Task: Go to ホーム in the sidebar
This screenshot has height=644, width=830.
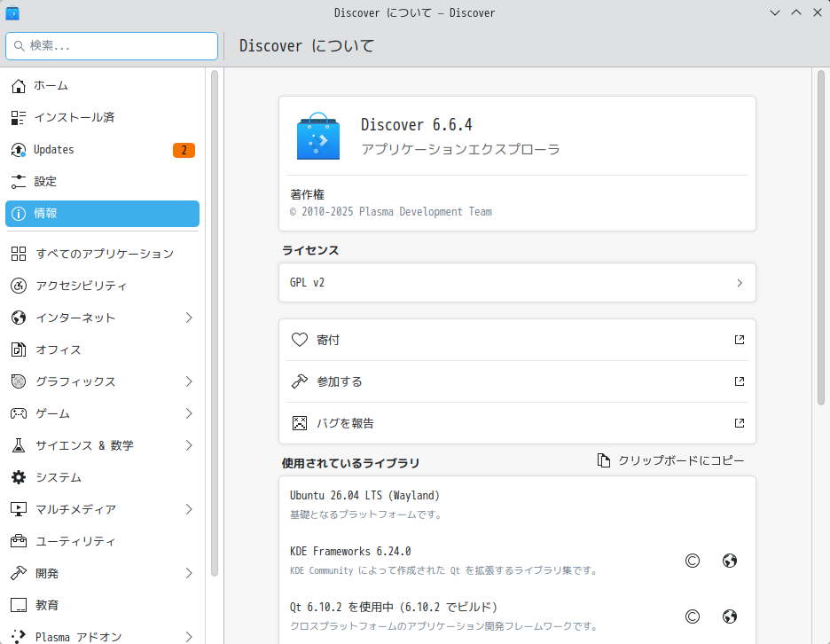Action: 51,86
